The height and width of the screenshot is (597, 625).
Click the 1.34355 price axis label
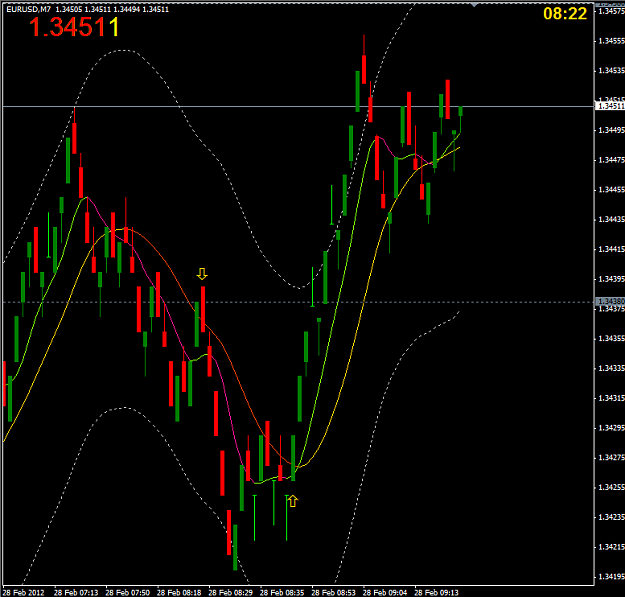(611, 338)
